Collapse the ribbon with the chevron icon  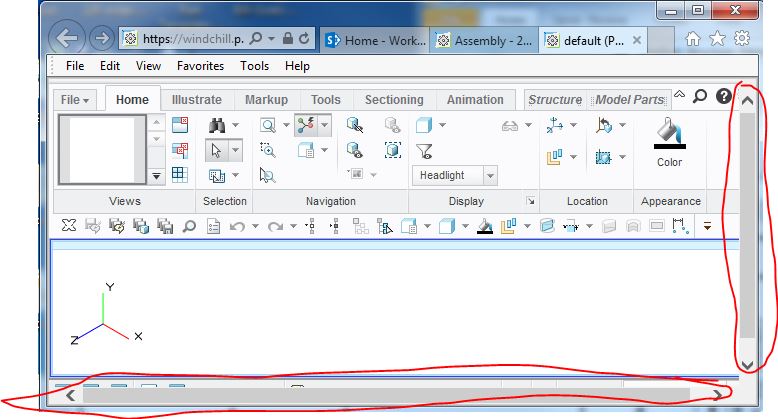click(x=679, y=94)
